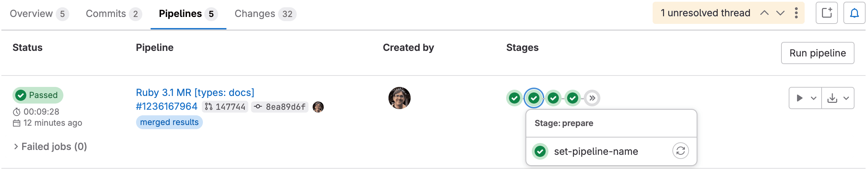Screen dimensions: 868x169
Task: Click the fourth passed stage icon
Action: [x=573, y=98]
